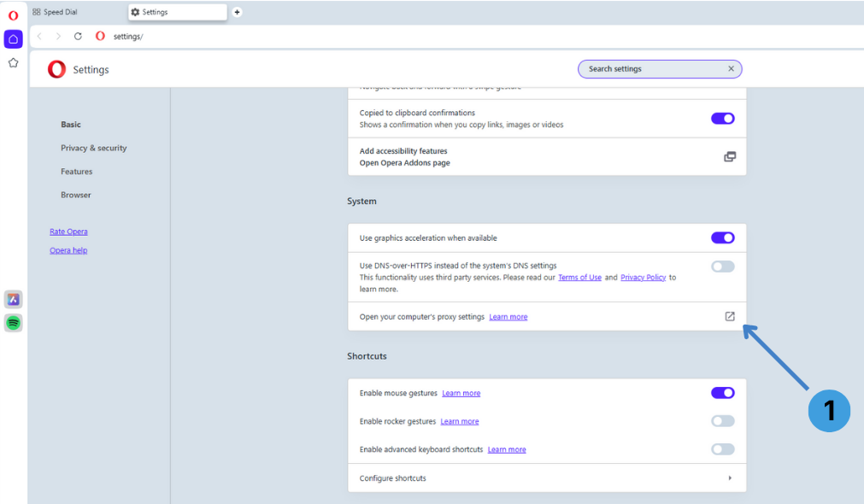Enable rocker gestures toggle
This screenshot has height=504, width=864.
[x=722, y=421]
